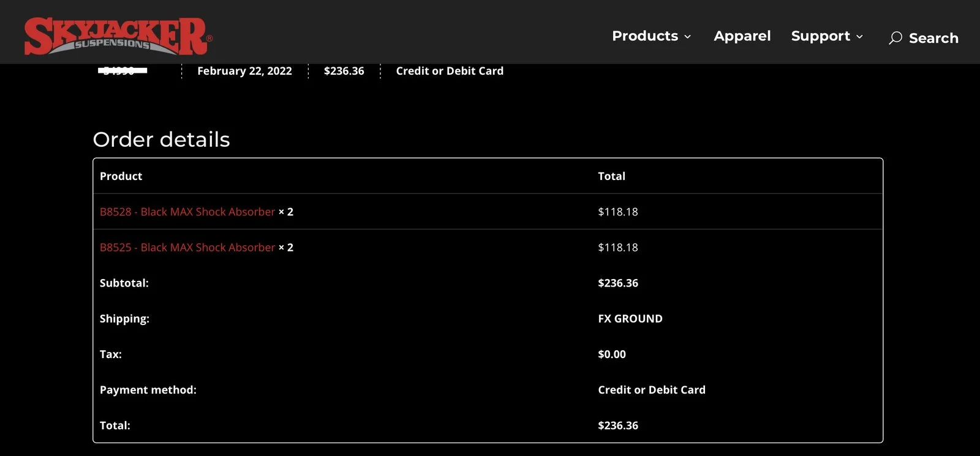Viewport: 980px width, 456px height.
Task: Click the × 2 quantity for B8528
Action: pyautogui.click(x=286, y=212)
